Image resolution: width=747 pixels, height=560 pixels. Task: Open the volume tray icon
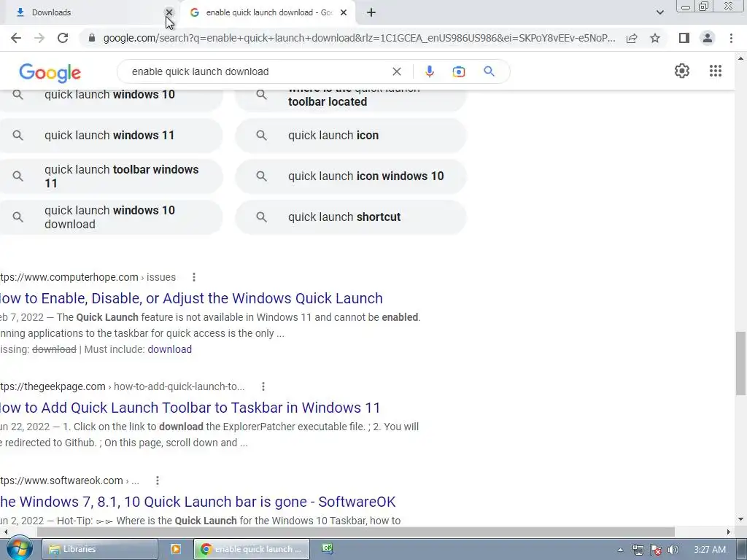(x=673, y=550)
